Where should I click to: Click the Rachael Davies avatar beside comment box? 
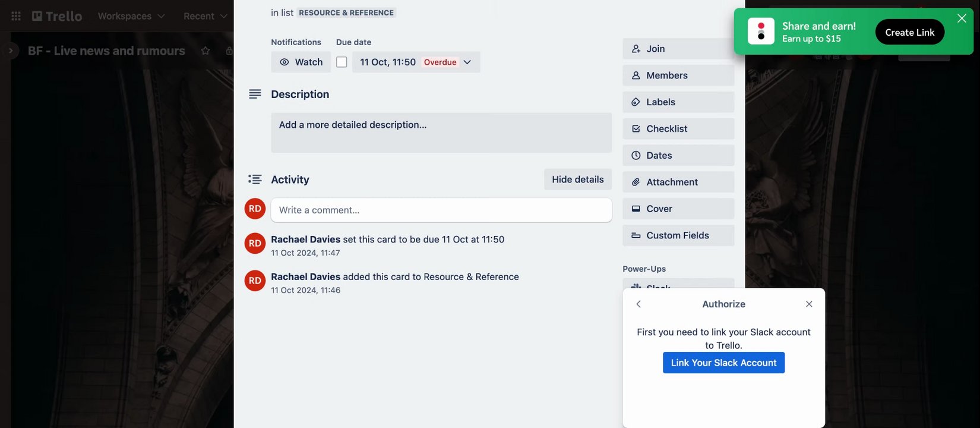pyautogui.click(x=255, y=209)
